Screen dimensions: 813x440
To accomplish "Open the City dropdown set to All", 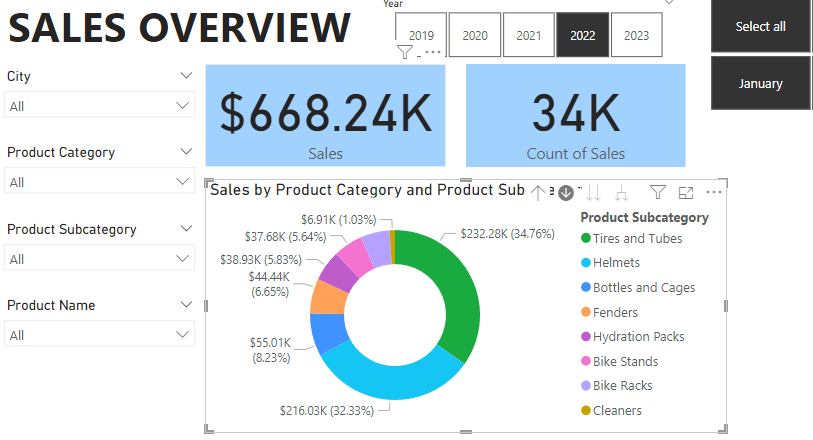I will click(99, 105).
